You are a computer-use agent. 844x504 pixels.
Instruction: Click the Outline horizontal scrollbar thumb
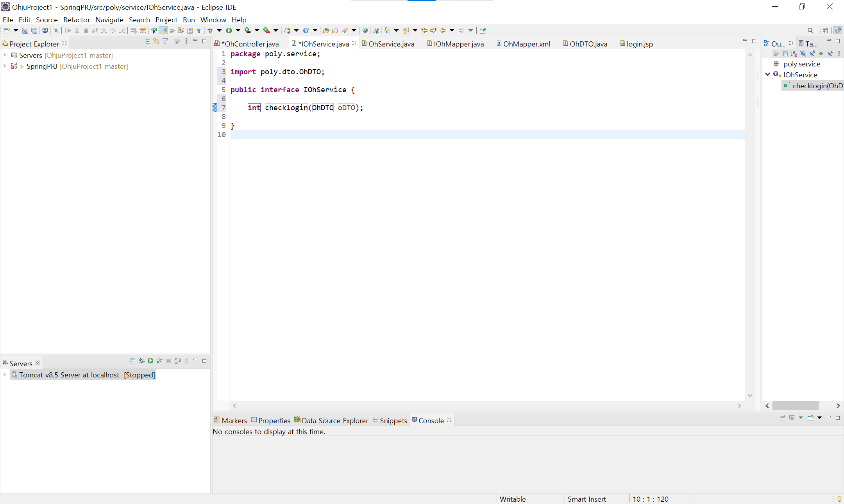[x=795, y=406]
